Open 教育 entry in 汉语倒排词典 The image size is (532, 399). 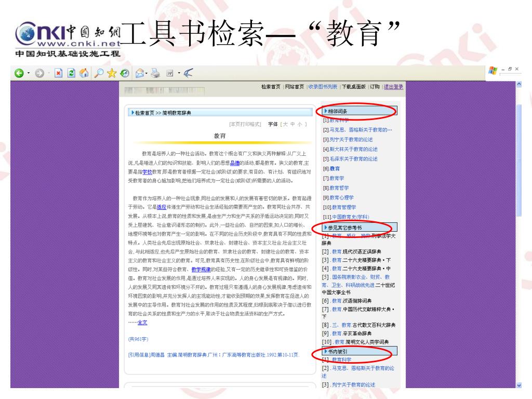pos(337,301)
